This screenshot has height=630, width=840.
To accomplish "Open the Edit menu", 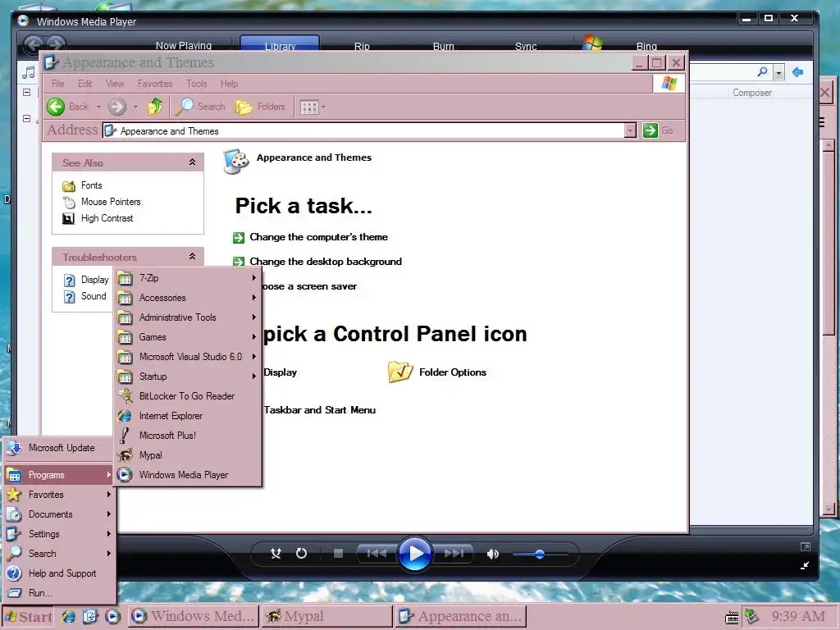I will pos(84,84).
